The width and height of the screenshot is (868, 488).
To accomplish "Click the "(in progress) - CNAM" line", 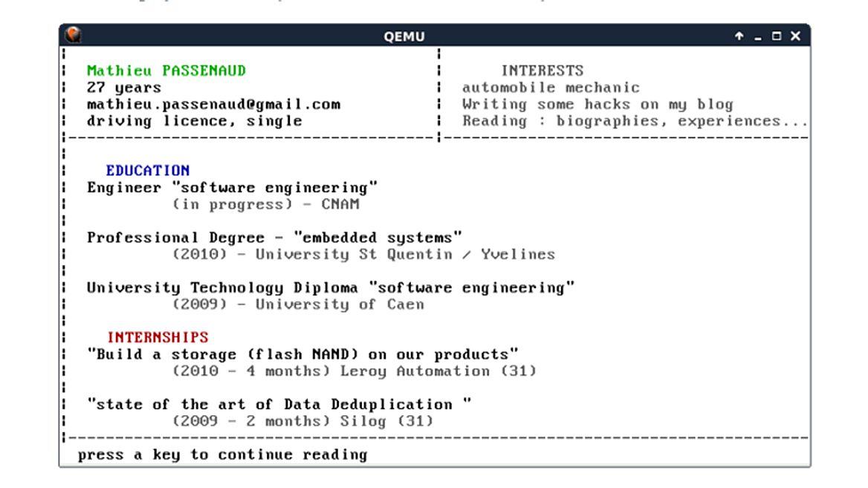I will 266,204.
